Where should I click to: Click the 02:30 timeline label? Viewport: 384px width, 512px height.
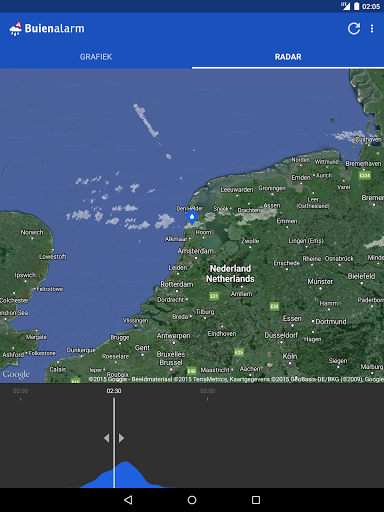coord(114,391)
